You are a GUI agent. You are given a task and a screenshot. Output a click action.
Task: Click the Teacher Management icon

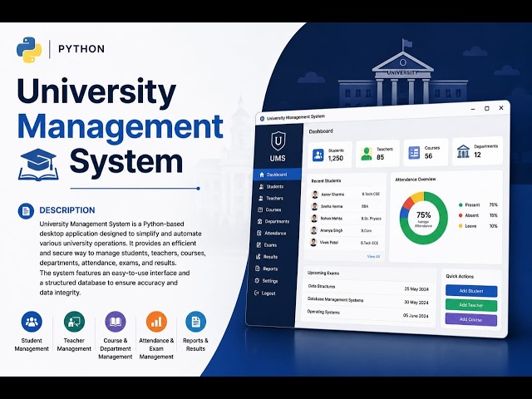click(x=74, y=322)
